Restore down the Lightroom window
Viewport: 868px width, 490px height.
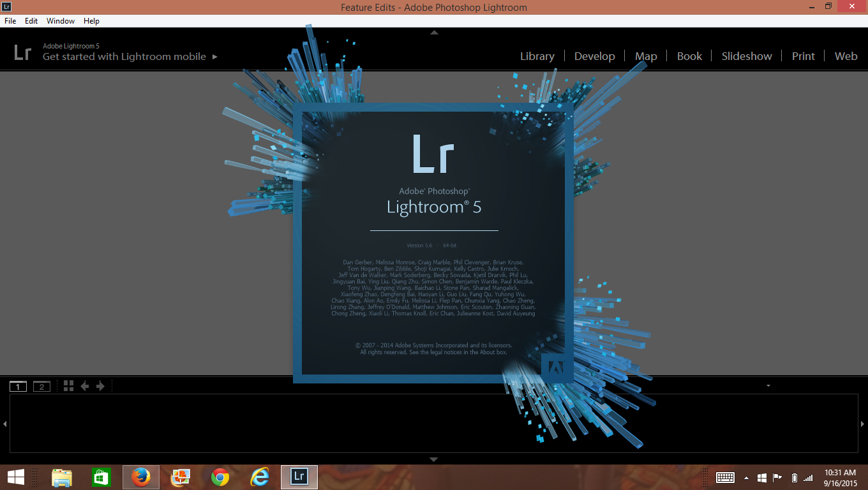[828, 6]
